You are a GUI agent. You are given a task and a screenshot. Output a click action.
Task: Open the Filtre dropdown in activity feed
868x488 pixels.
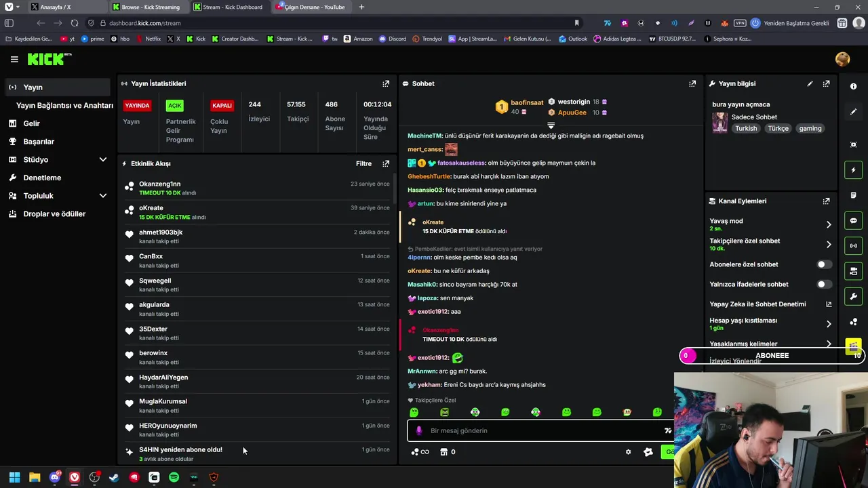point(363,163)
